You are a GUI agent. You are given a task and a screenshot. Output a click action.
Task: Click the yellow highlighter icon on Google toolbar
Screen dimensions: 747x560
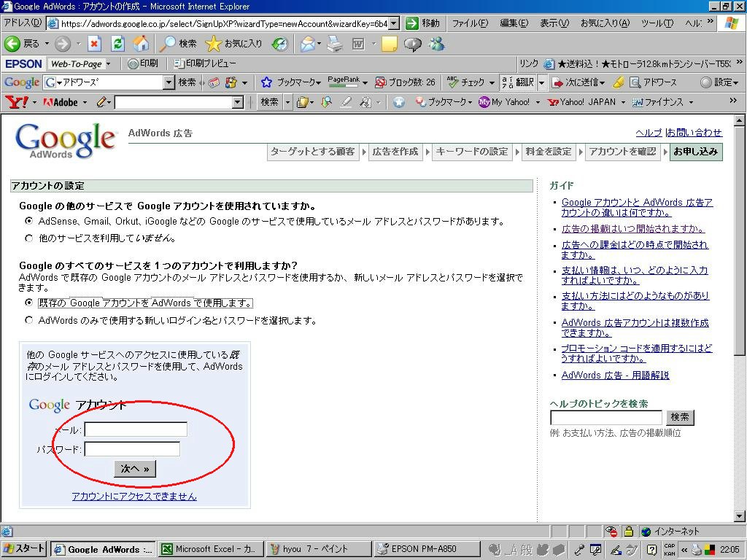click(x=619, y=82)
